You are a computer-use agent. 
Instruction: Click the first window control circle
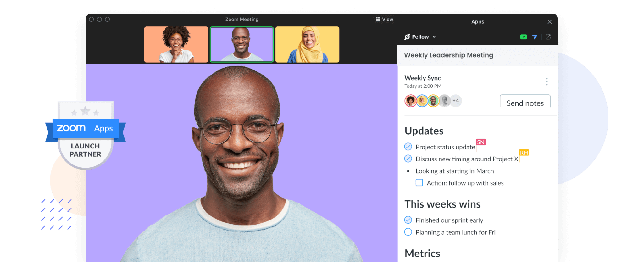92,19
